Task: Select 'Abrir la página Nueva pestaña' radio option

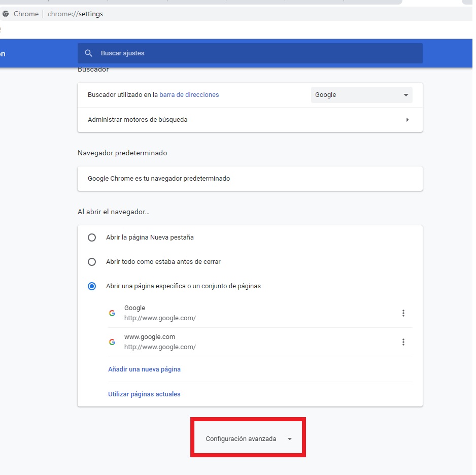Action: pyautogui.click(x=92, y=237)
